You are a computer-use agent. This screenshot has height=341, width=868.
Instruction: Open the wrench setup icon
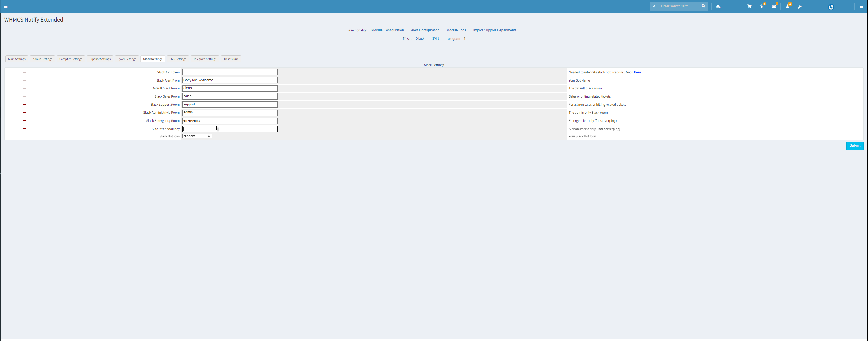(x=800, y=7)
